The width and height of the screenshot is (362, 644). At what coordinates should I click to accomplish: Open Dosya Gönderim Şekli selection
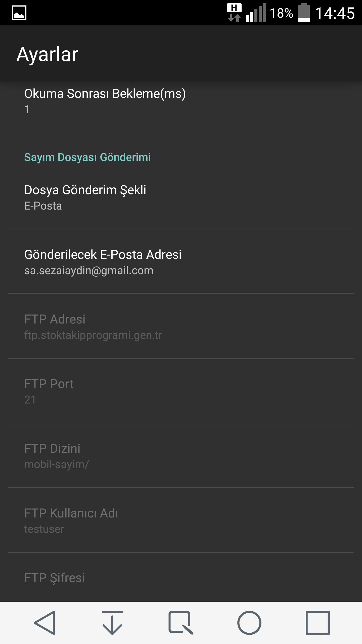coord(181,197)
